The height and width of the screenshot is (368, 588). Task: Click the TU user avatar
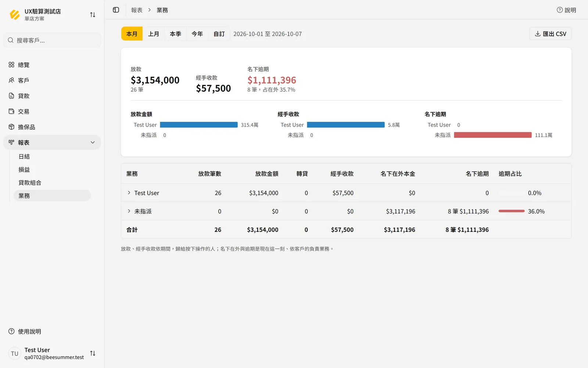[x=15, y=353]
